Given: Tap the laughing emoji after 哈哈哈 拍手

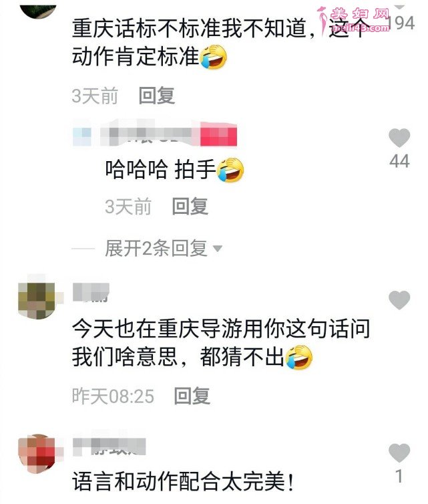Looking at the screenshot, I should (x=230, y=170).
